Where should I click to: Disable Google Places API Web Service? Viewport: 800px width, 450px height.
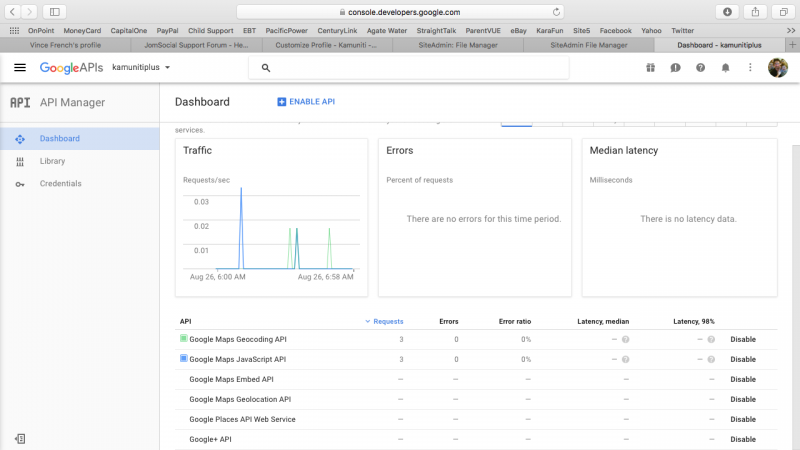pyautogui.click(x=743, y=419)
